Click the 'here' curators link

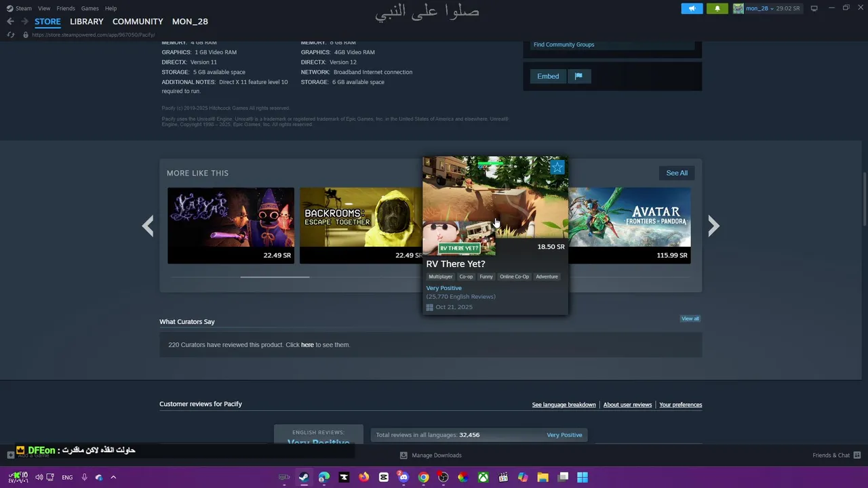(307, 345)
